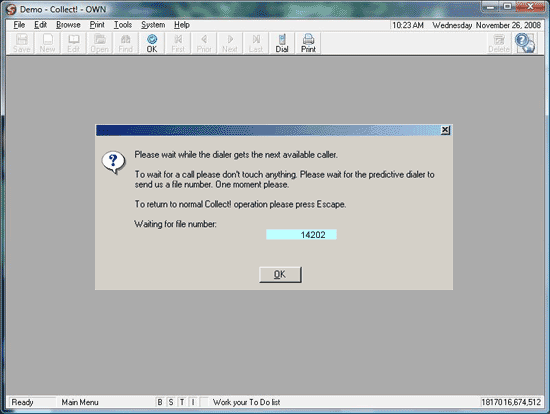Viewport: 550px width, 414px height.
Task: Open the Tools menu
Action: (123, 25)
